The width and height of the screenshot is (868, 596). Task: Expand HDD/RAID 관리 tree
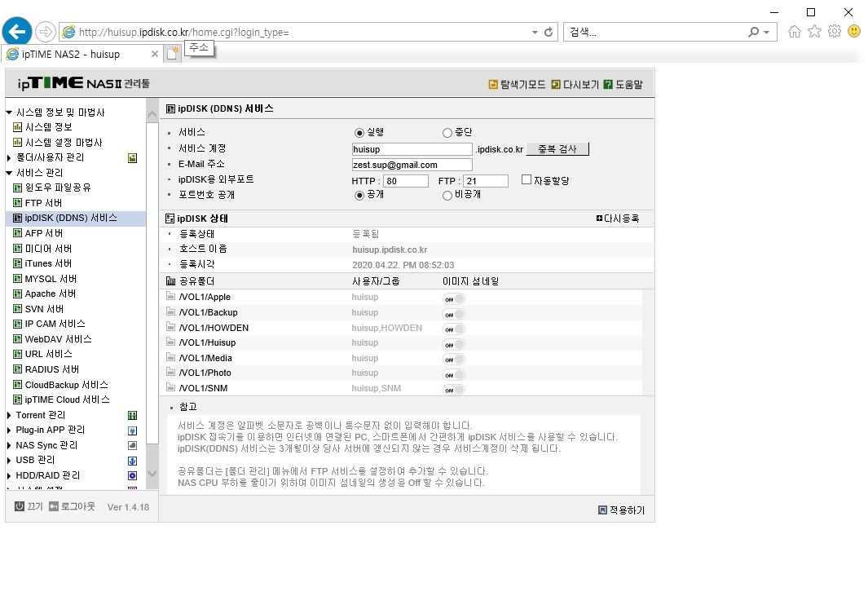9,476
